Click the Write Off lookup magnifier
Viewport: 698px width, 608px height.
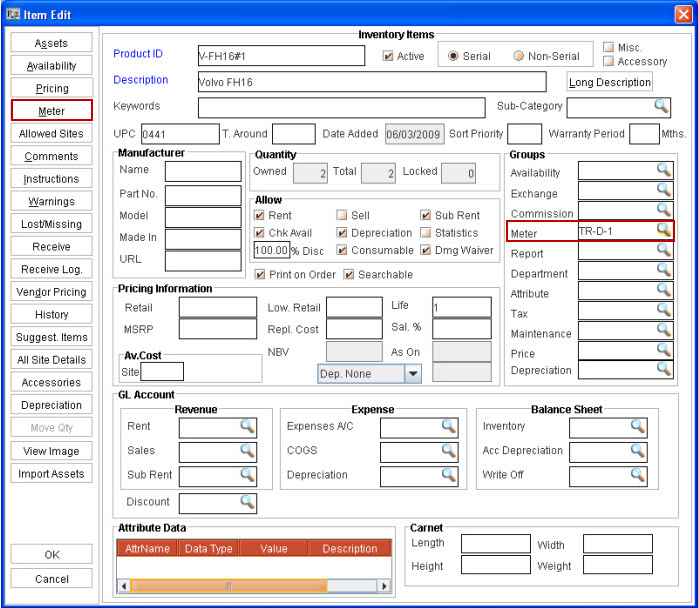[x=637, y=475]
